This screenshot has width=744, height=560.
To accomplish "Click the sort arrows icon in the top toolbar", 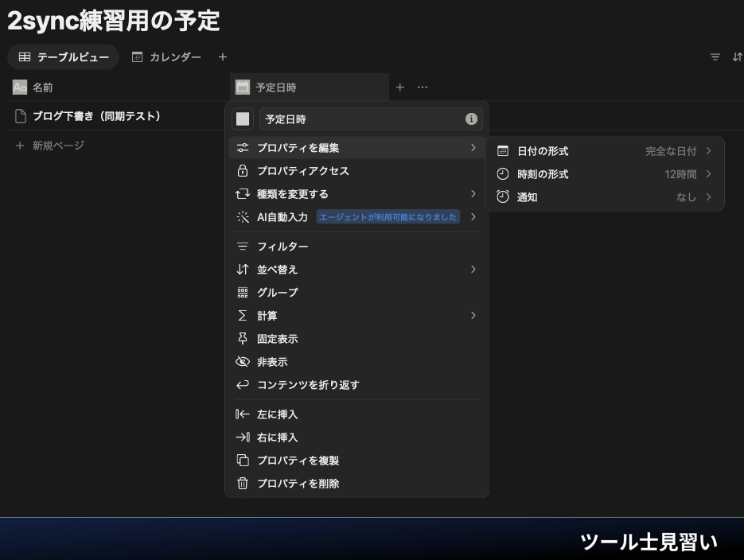I will [x=737, y=57].
